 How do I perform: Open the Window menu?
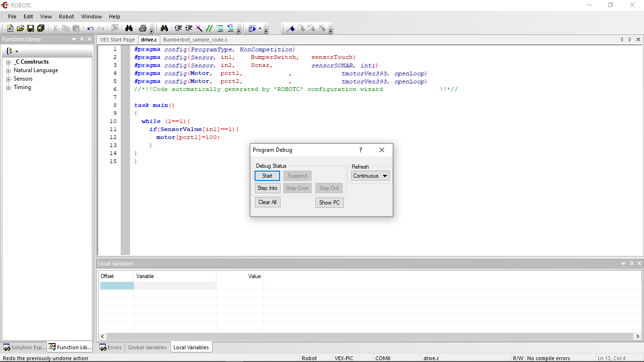pyautogui.click(x=91, y=16)
